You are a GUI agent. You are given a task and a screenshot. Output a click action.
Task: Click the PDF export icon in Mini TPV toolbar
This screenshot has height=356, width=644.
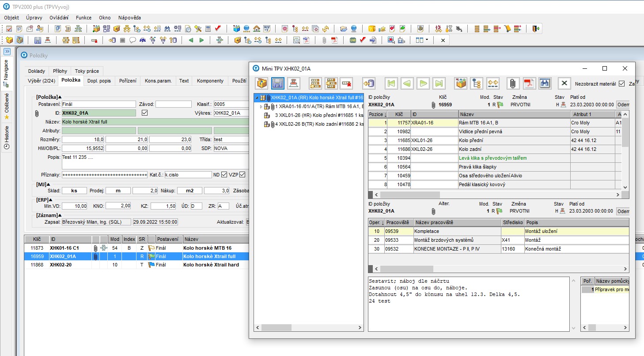coord(529,83)
